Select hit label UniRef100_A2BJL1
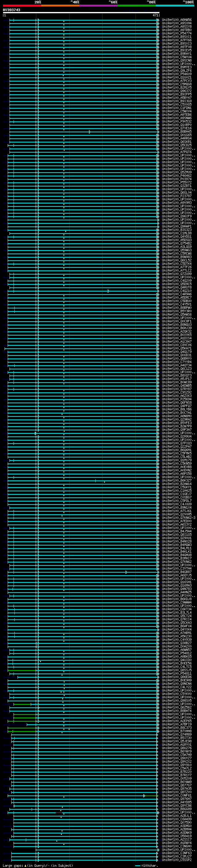This screenshot has height=868, width=197. tap(177, 816)
